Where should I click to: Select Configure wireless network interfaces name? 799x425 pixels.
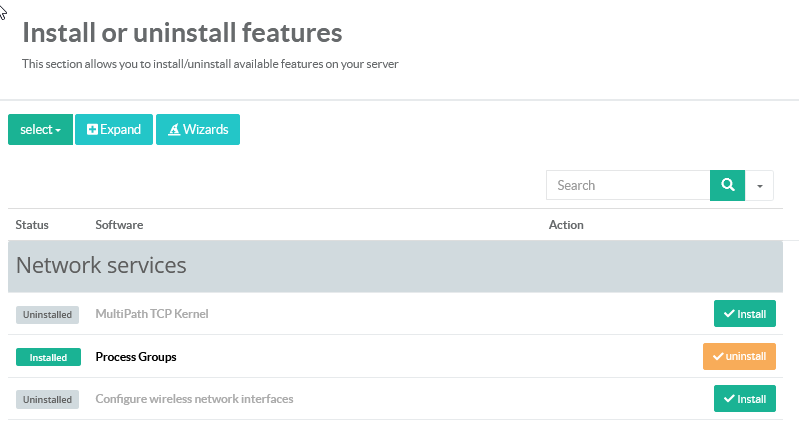194,399
